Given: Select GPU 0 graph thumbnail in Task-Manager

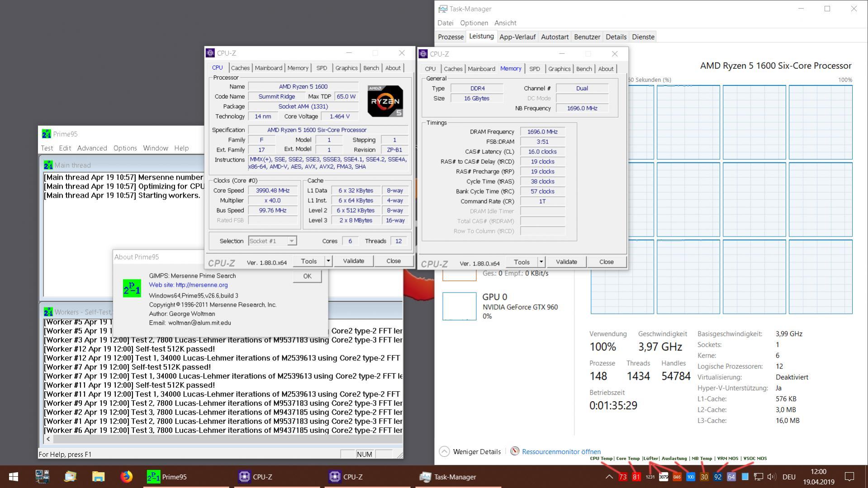Looking at the screenshot, I should [x=459, y=306].
